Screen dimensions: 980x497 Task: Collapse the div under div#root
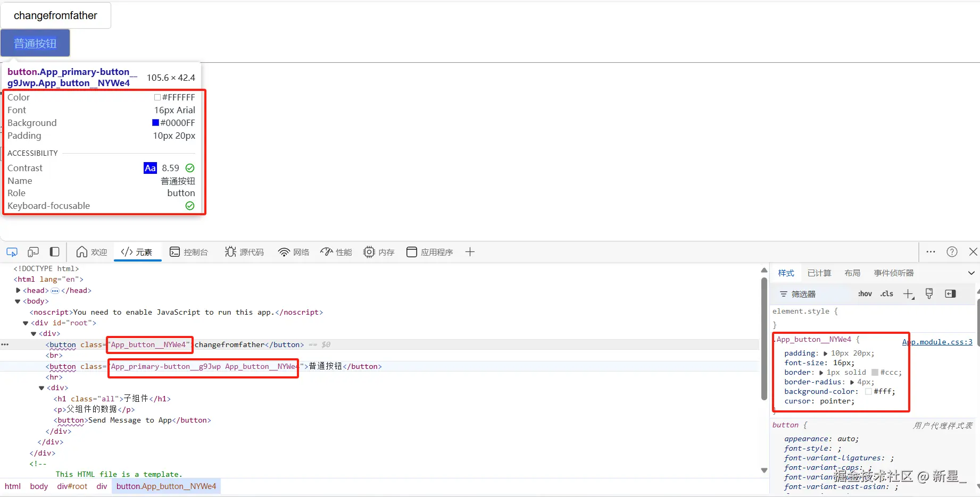coord(34,334)
